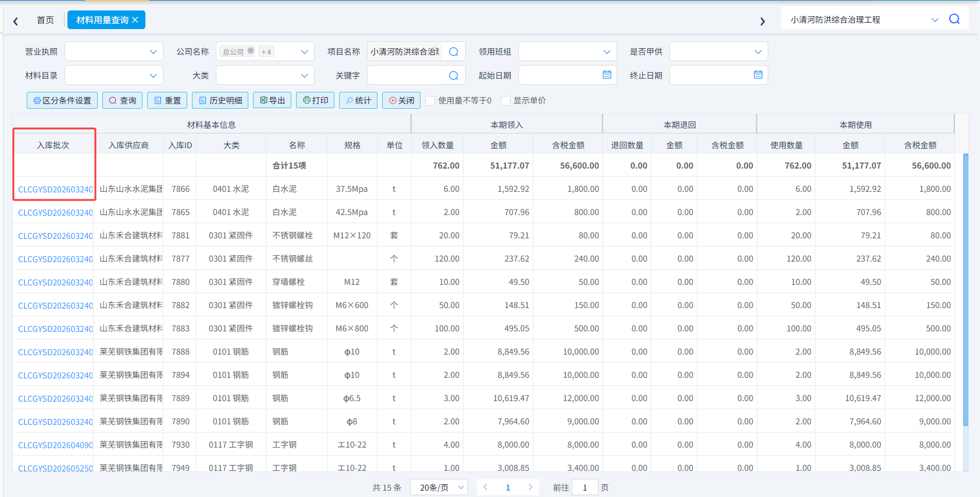
Task: Click the 打印 button
Action: click(315, 101)
